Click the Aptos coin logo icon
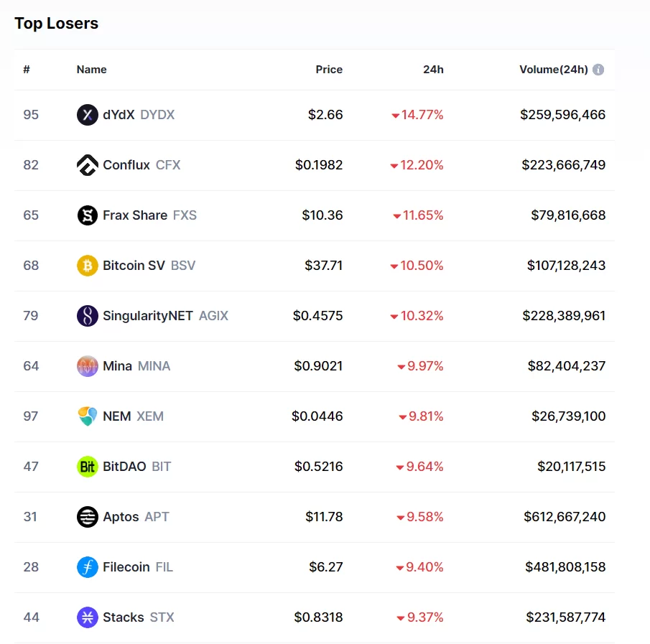The width and height of the screenshot is (650, 644). click(88, 517)
